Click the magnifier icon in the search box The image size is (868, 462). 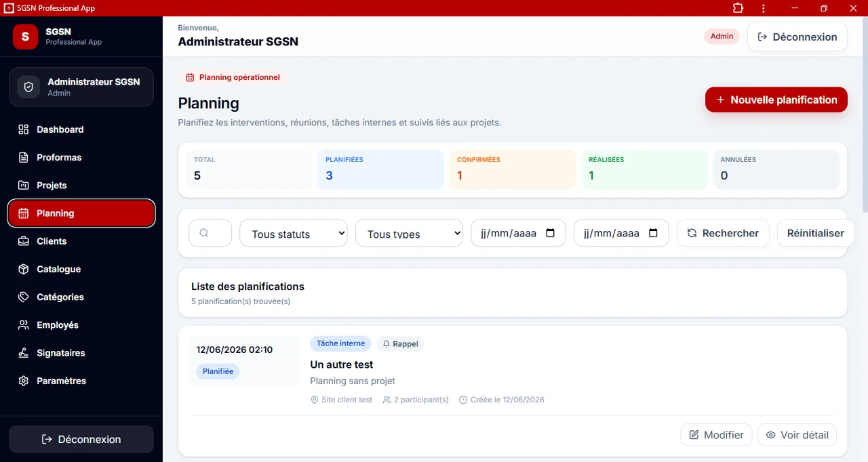(x=204, y=233)
